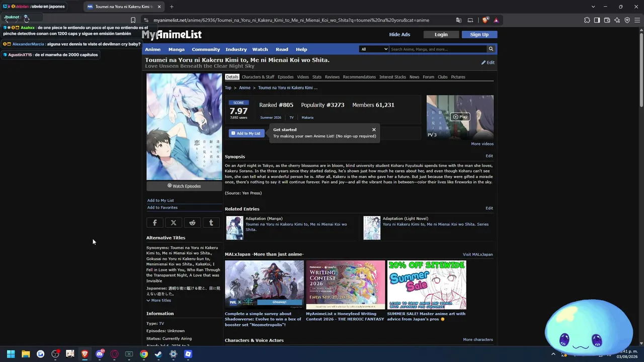Image resolution: width=644 pixels, height=362 pixels.
Task: Open the Watch menu
Action: click(260, 49)
